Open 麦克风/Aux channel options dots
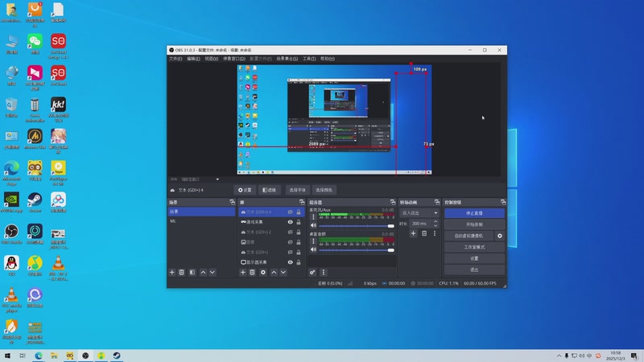Screen dimensions: 644x362 [313, 216]
